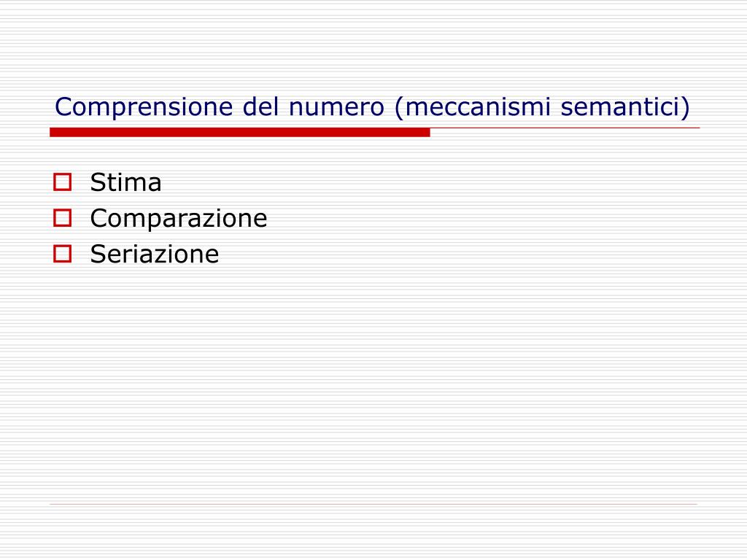Click the letter S in Seriazione
Screen dimensions: 747x560
[97, 254]
